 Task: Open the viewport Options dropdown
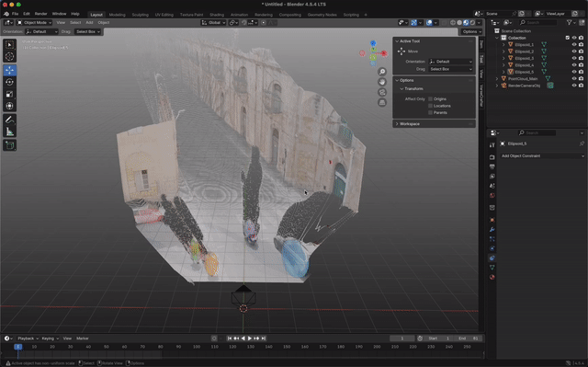pyautogui.click(x=471, y=31)
